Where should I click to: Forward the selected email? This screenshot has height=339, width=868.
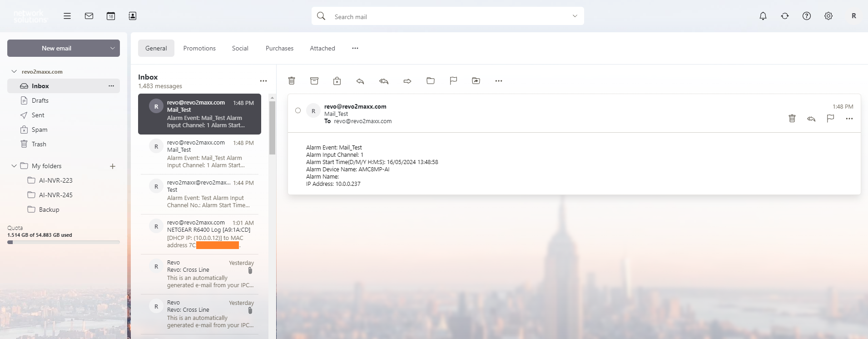[407, 81]
